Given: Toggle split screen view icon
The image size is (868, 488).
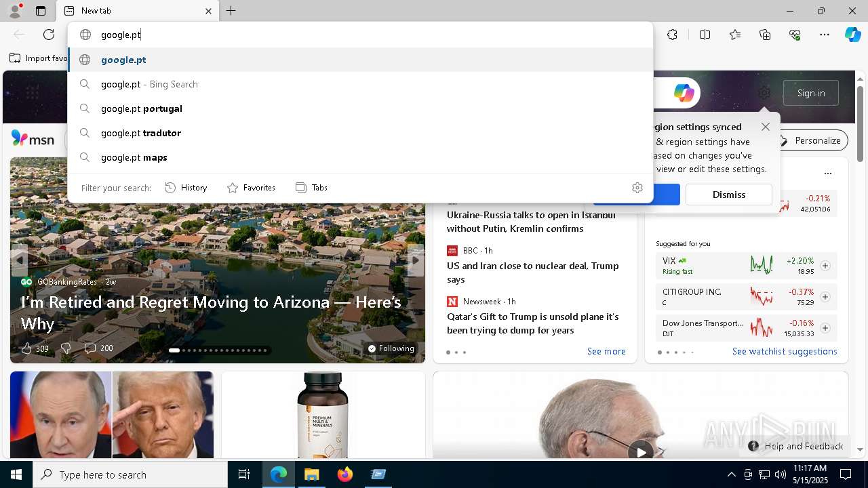Looking at the screenshot, I should pos(705,35).
